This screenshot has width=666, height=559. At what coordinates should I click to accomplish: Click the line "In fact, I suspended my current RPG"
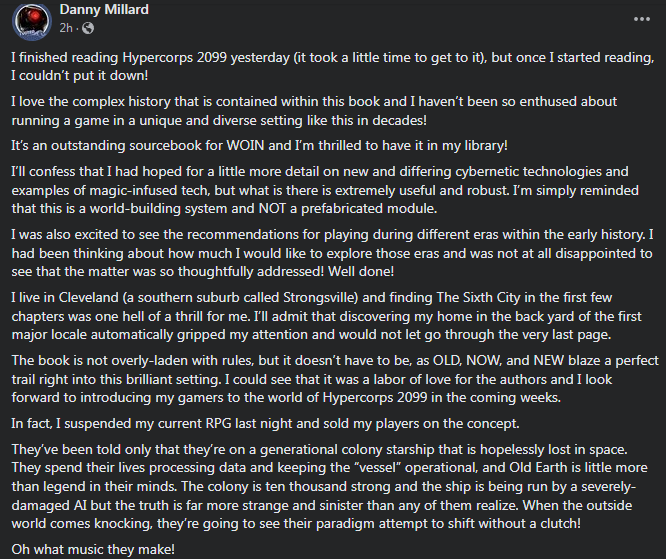coord(265,423)
